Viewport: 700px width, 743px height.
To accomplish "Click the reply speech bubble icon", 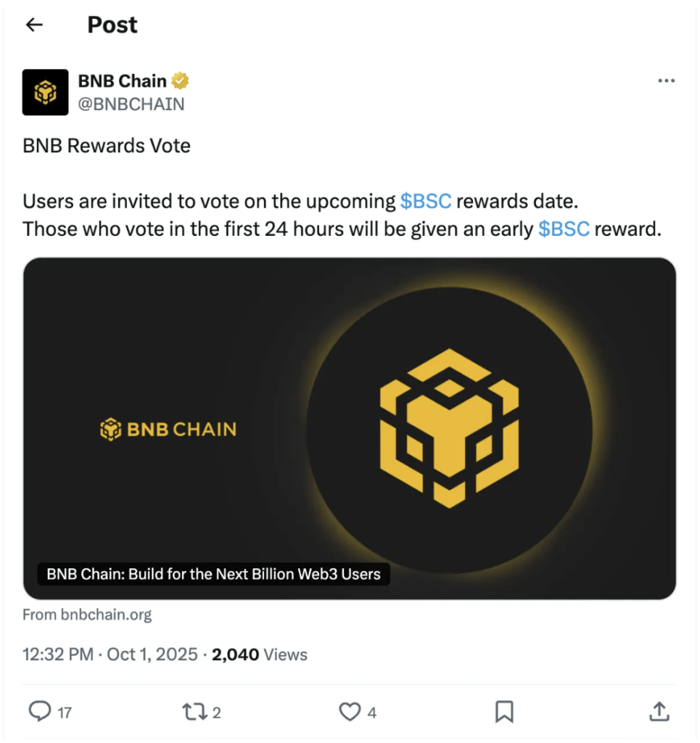I will click(x=38, y=711).
